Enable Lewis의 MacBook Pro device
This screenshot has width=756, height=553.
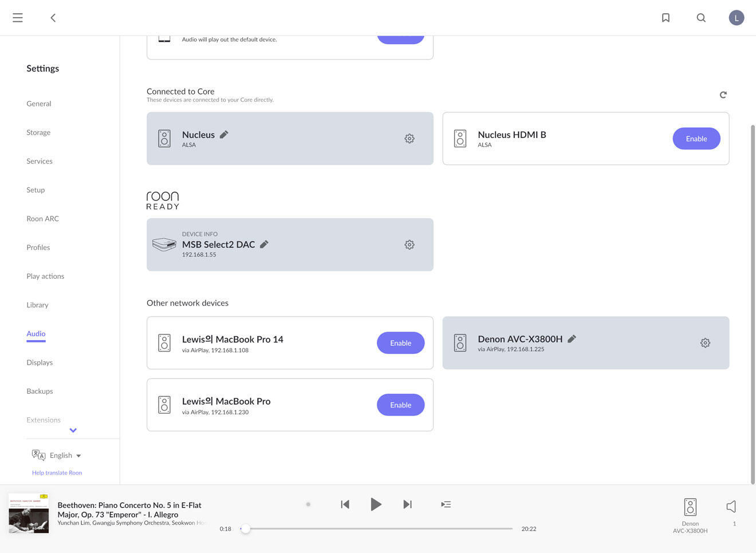tap(401, 405)
